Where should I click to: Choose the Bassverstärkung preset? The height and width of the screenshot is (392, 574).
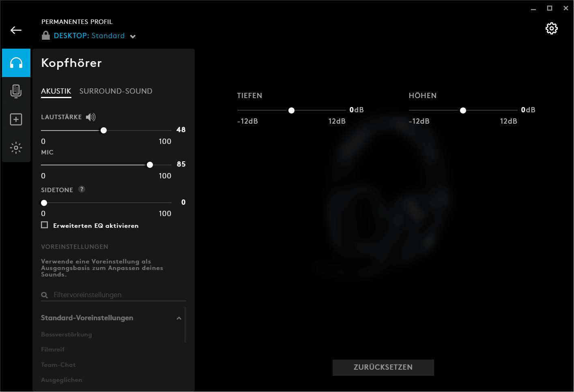67,334
